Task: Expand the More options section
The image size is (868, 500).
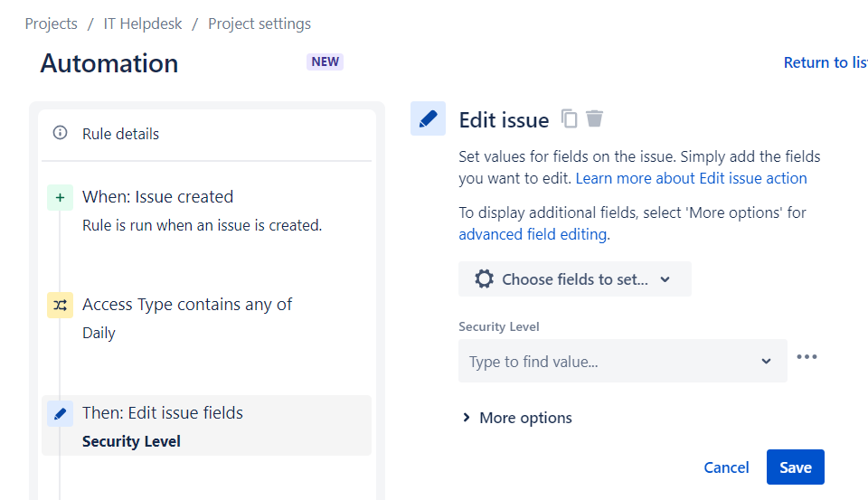Action: 517,418
